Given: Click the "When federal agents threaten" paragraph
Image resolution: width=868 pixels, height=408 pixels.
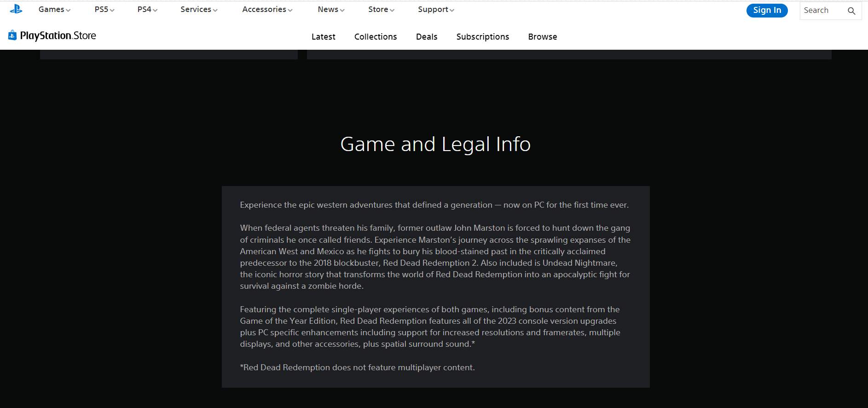Looking at the screenshot, I should pos(435,257).
